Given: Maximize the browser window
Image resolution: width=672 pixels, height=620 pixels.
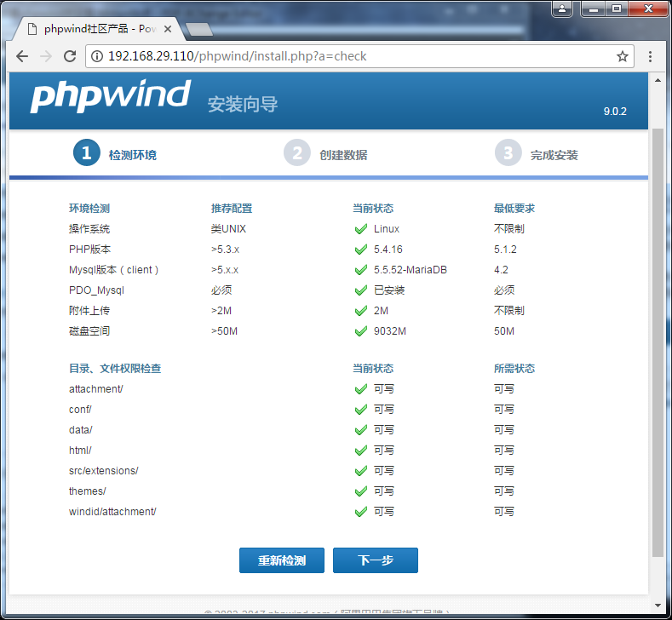Looking at the screenshot, I should (x=617, y=9).
